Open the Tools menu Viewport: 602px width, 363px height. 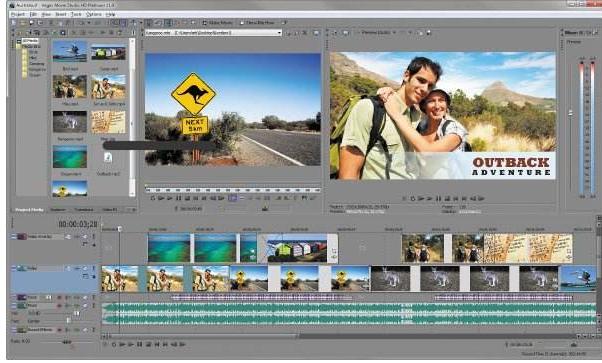pos(76,14)
